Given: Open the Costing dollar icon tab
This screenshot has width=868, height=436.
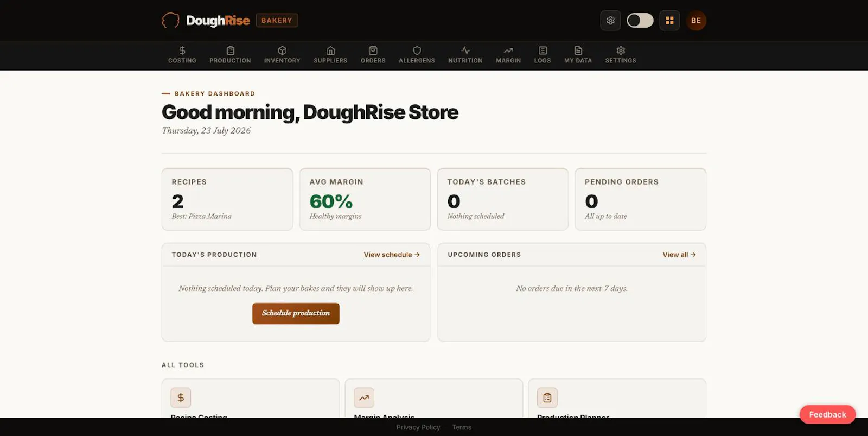Looking at the screenshot, I should pos(182,50).
